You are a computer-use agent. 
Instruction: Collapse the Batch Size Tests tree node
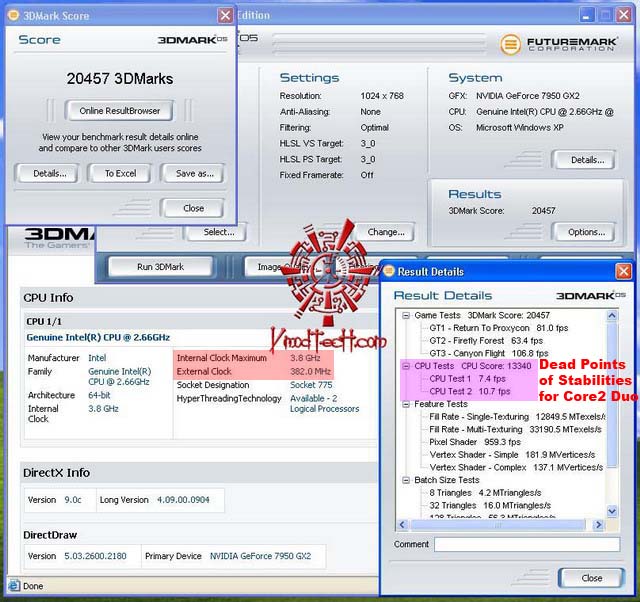[406, 480]
